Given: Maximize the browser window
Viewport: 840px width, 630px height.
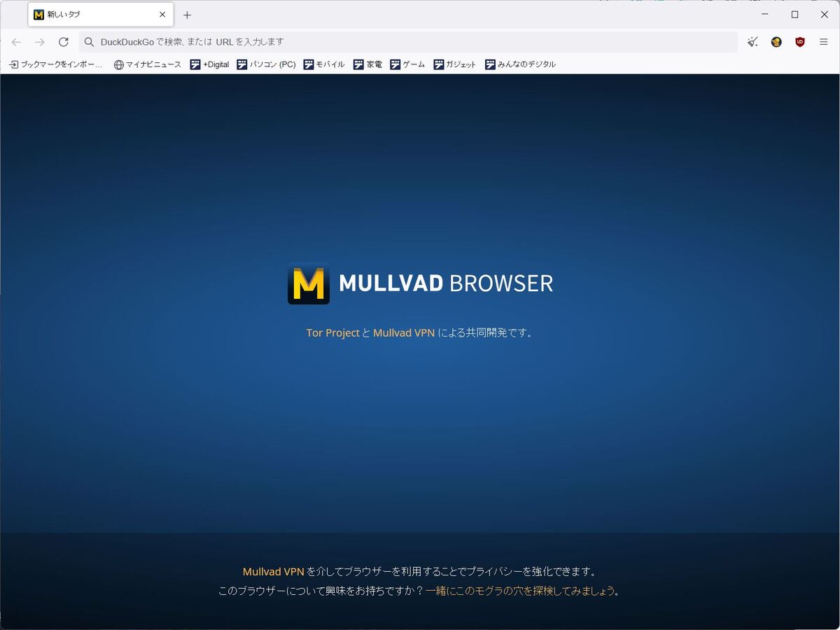Looking at the screenshot, I should pos(794,15).
